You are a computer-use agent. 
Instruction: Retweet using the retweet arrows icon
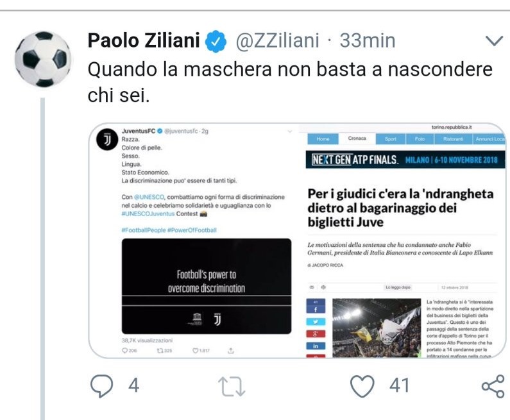[x=232, y=386]
